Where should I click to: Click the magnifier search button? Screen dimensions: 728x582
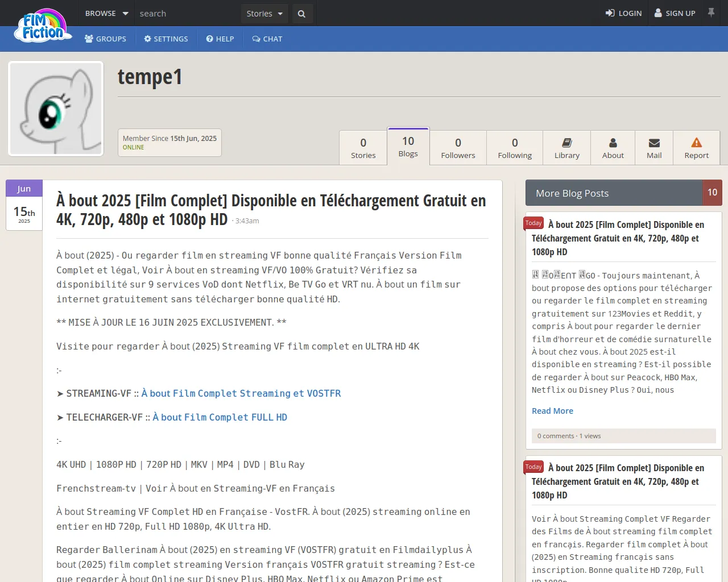(302, 14)
